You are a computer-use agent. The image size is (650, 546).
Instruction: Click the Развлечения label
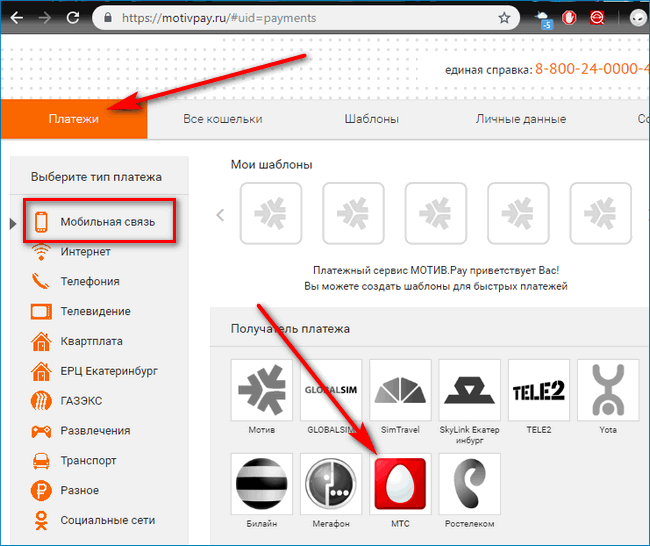click(95, 431)
